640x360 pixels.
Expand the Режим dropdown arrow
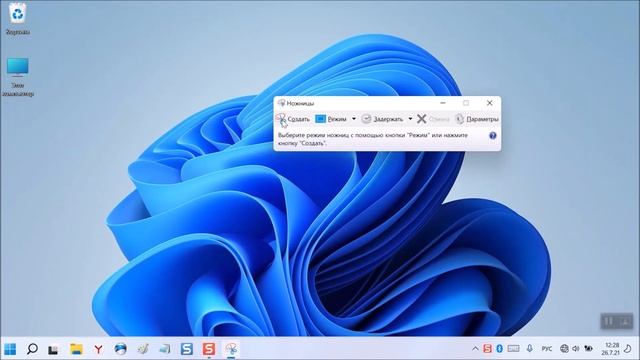pos(353,119)
